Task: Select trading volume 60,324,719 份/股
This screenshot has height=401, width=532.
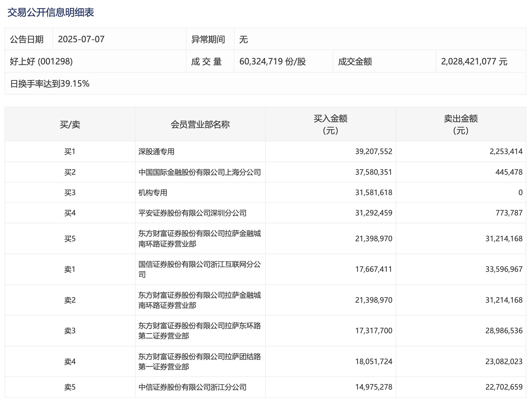Action: pos(272,61)
